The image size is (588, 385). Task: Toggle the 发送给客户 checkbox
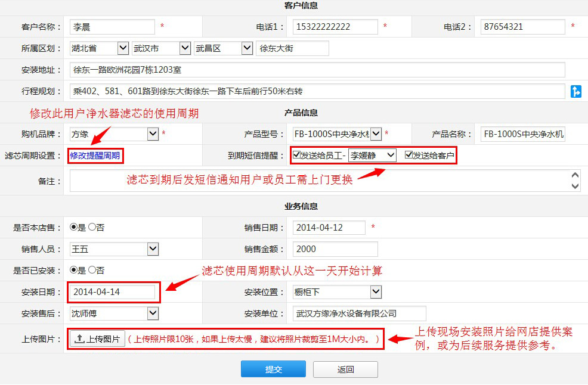408,156
